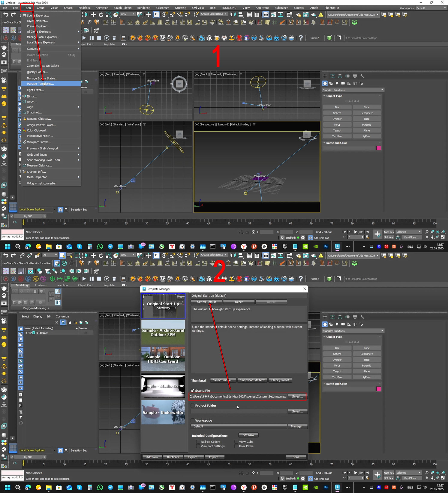Click the teal shirt 'm' toolbar icon
Image resolution: width=448 pixels, height=493 pixels.
point(48,271)
